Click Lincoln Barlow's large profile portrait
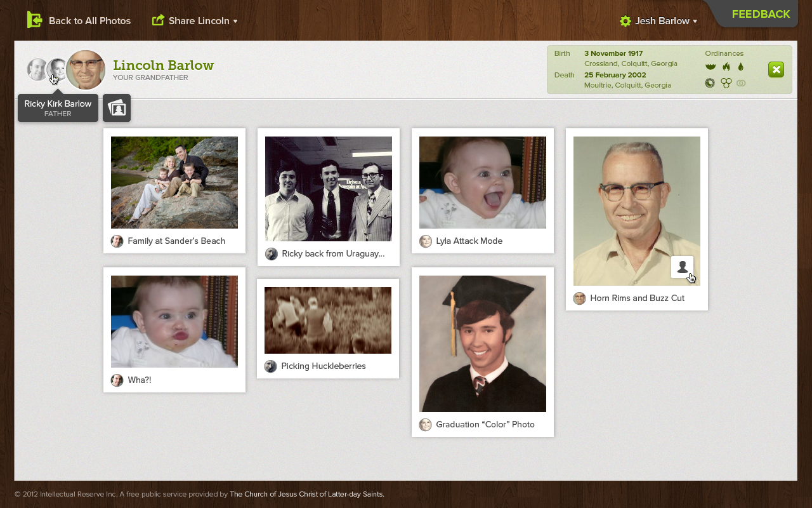 pos(86,70)
